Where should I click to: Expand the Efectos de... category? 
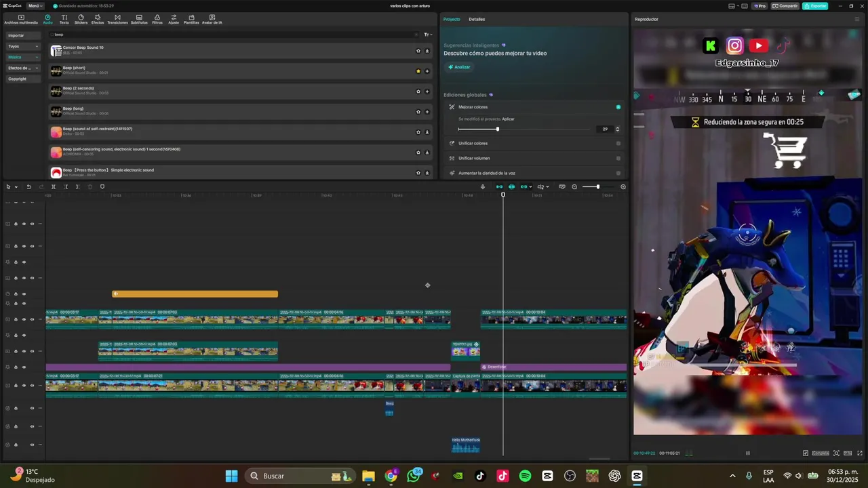[x=22, y=68]
